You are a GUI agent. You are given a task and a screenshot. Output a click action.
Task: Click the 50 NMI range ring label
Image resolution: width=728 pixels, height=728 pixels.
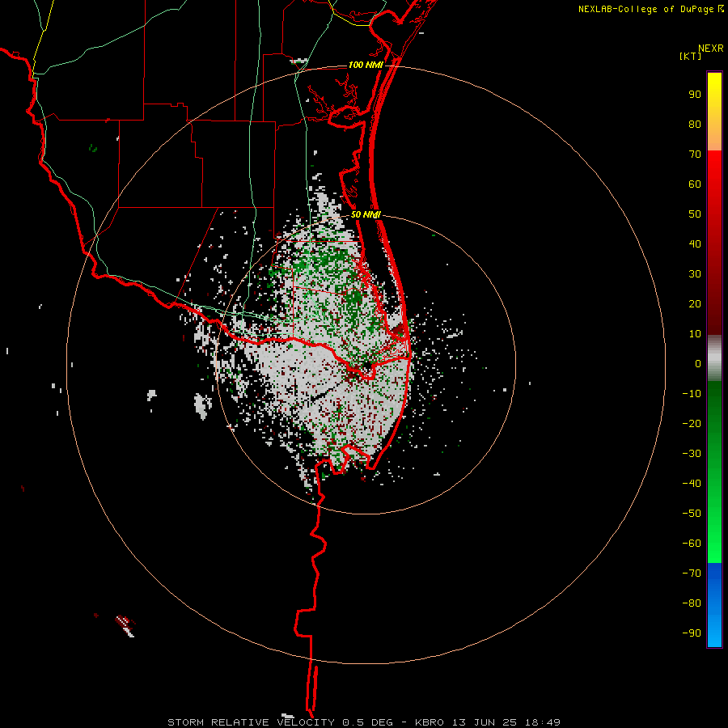366,214
